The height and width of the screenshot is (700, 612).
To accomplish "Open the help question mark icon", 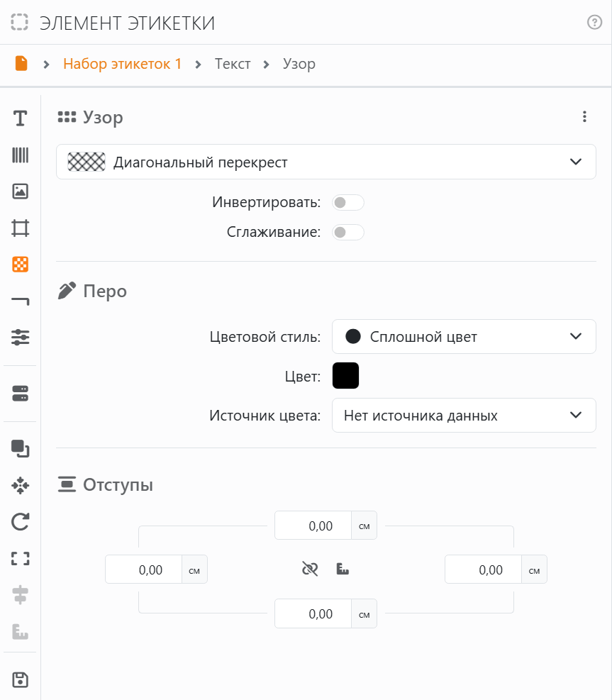I will 594,22.
